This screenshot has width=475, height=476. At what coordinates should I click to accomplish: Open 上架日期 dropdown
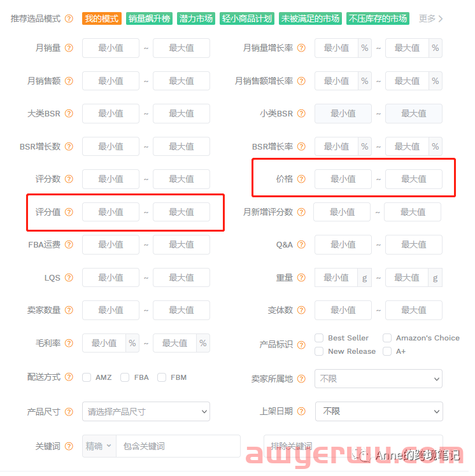point(379,411)
